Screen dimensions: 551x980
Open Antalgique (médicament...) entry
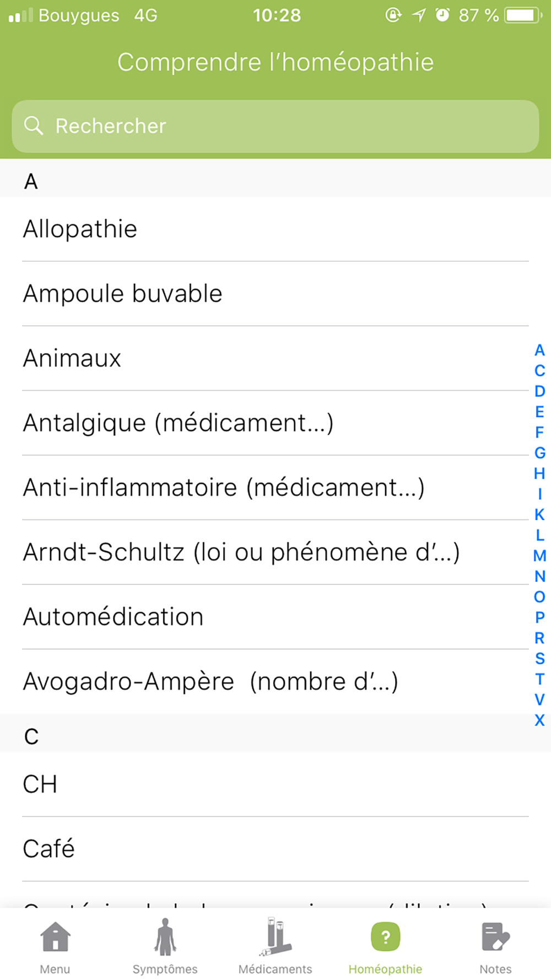point(275,423)
